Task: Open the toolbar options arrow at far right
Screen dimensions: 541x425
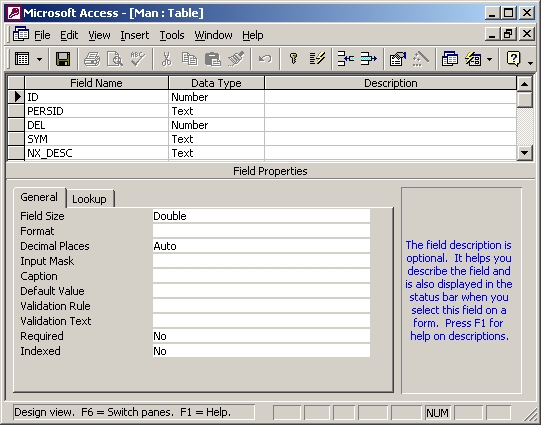Action: click(530, 62)
